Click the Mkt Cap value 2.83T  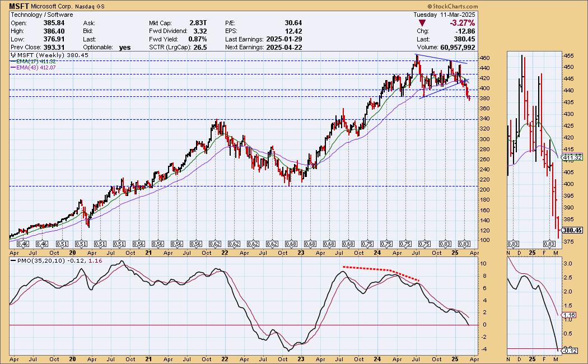pos(198,23)
